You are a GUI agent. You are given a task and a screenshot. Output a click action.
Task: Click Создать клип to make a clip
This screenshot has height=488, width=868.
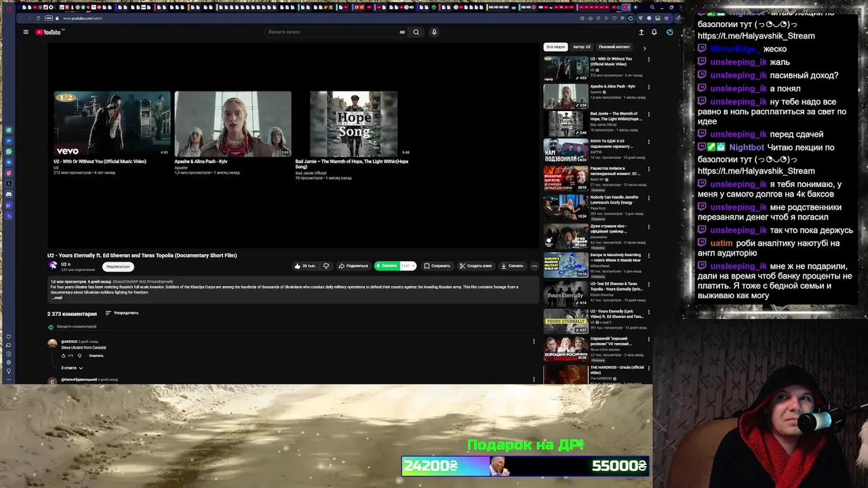pos(475,266)
